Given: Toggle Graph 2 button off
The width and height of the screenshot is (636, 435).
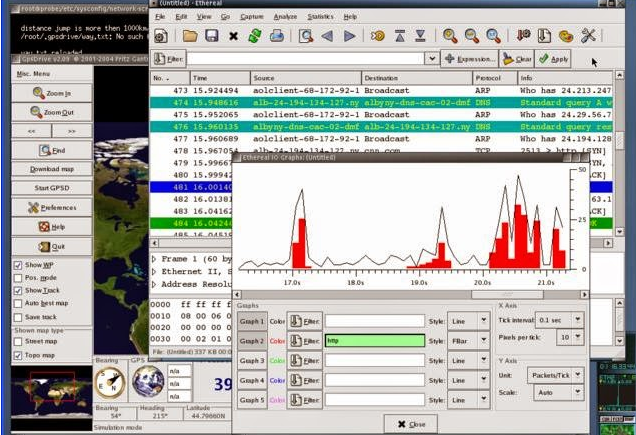Looking at the screenshot, I should tap(252, 341).
